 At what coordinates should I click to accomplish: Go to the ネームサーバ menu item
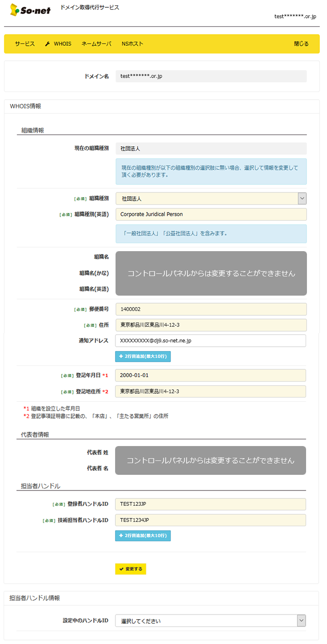(96, 44)
